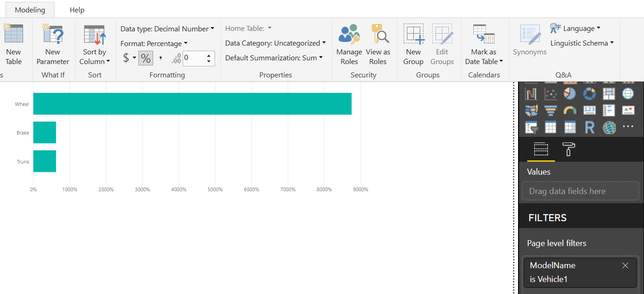Toggle the percentage format button
This screenshot has height=294, width=644.
(x=145, y=58)
